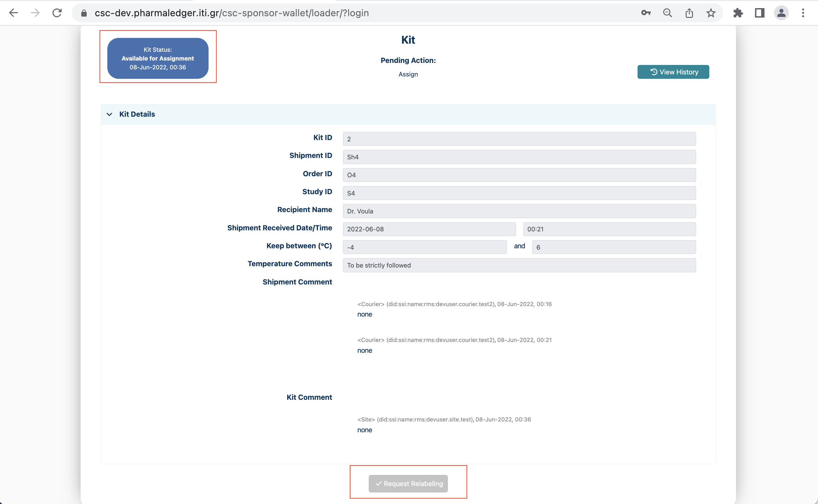Click the View History icon button

(653, 72)
